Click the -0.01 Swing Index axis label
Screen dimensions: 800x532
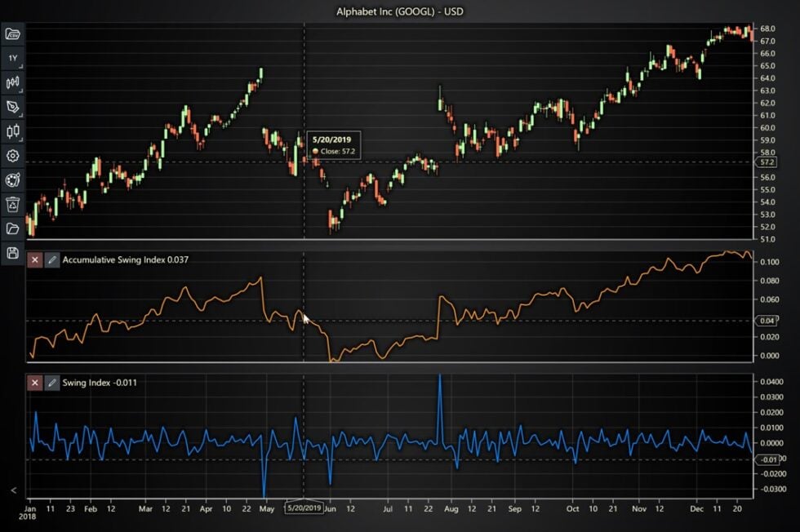[x=771, y=459]
